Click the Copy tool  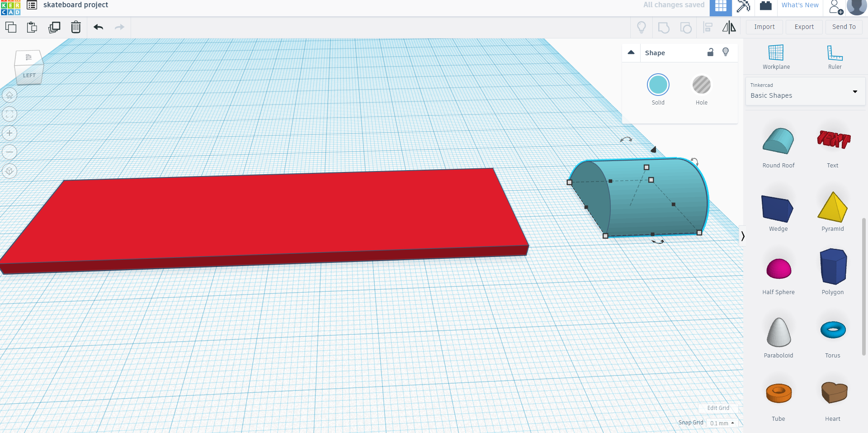(11, 27)
